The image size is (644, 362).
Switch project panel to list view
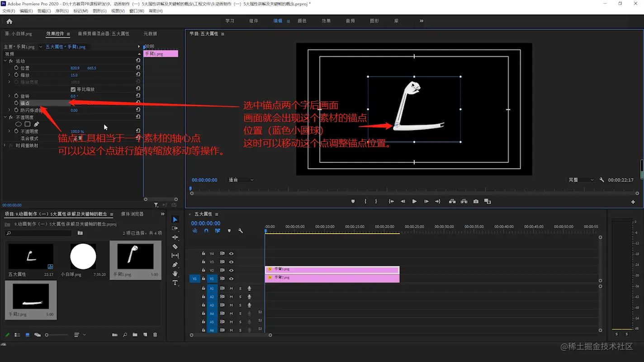(x=17, y=335)
